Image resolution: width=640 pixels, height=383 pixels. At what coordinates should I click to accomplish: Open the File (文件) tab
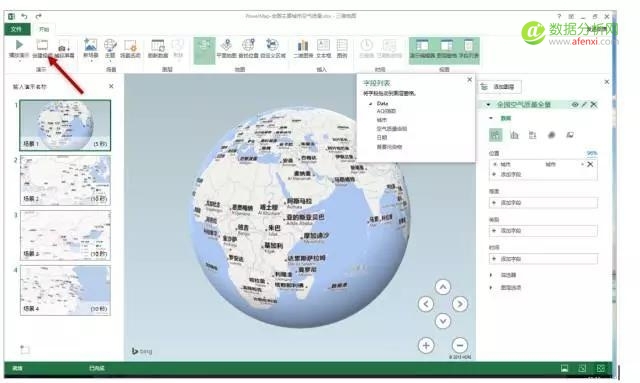16,29
